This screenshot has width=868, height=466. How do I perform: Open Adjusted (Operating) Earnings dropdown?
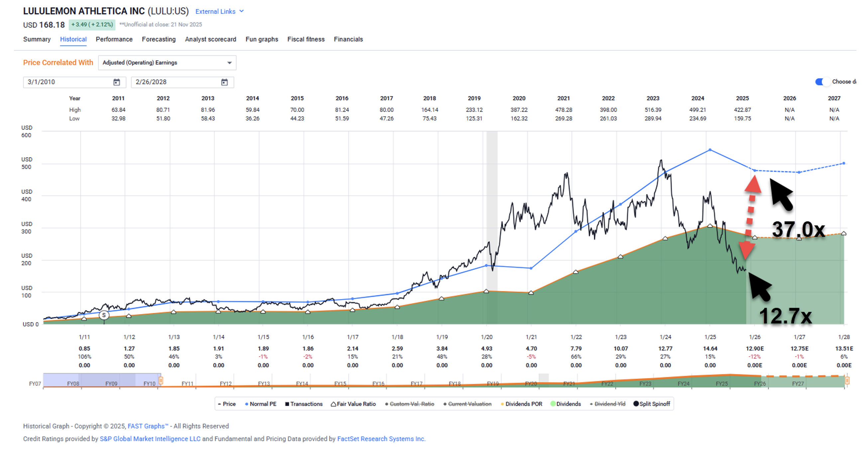click(x=167, y=63)
